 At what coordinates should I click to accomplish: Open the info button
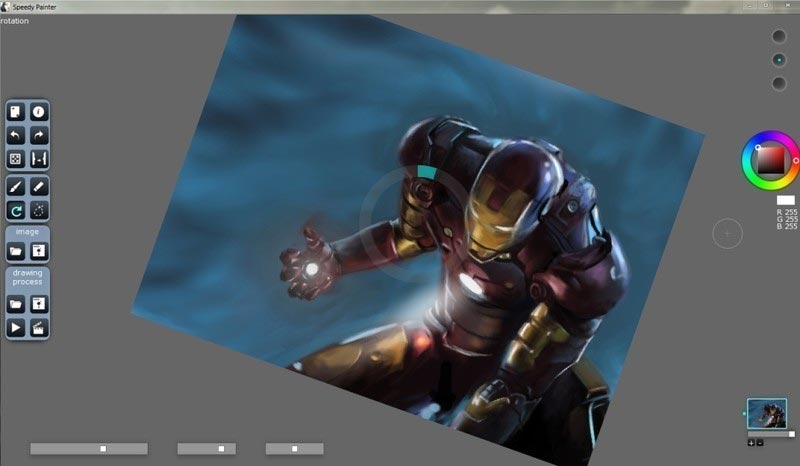[39, 112]
